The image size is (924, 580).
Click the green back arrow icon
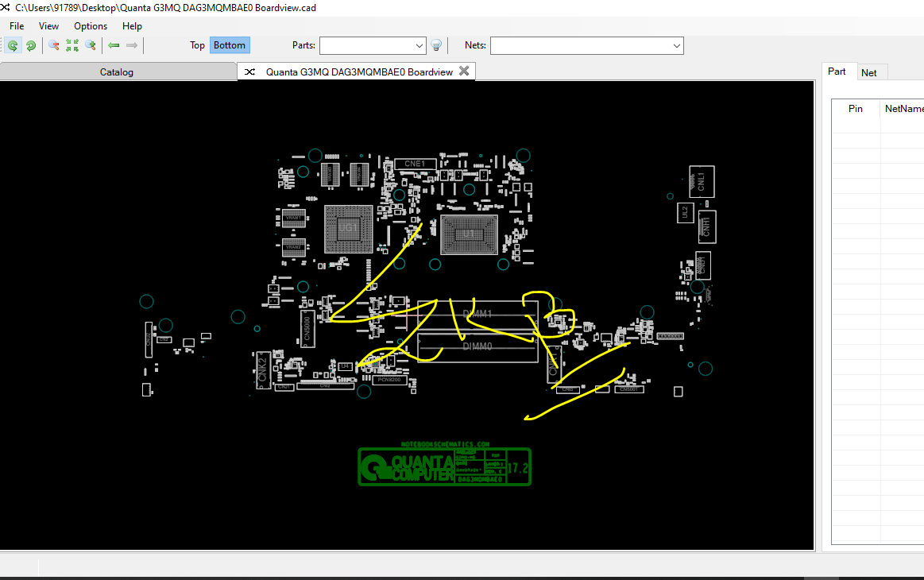(114, 45)
